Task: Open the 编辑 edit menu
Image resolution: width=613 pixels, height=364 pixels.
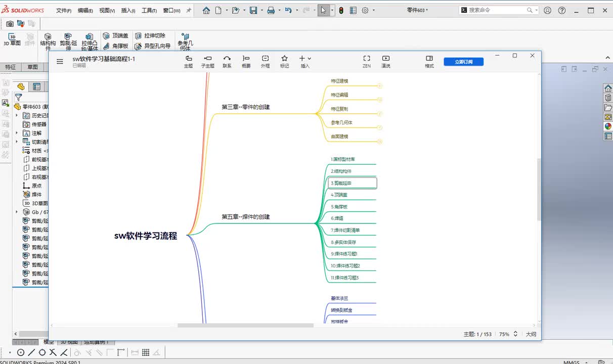Action: (85, 11)
